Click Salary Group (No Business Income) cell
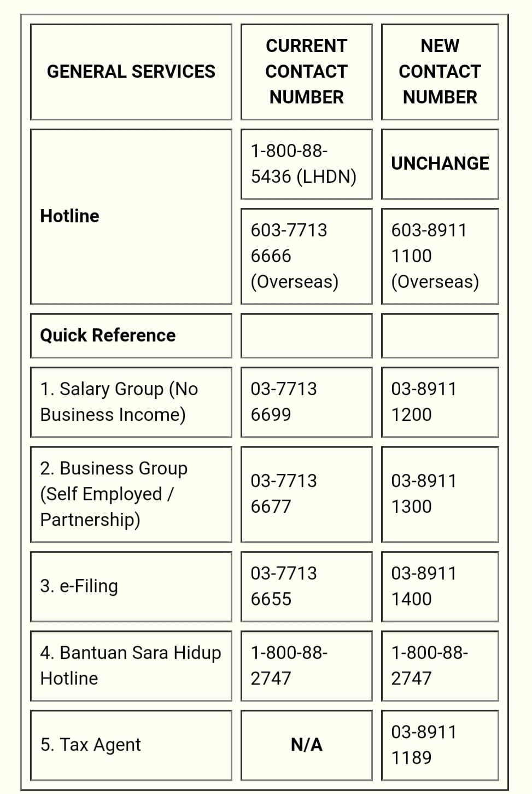This screenshot has width=532, height=794. tap(131, 402)
